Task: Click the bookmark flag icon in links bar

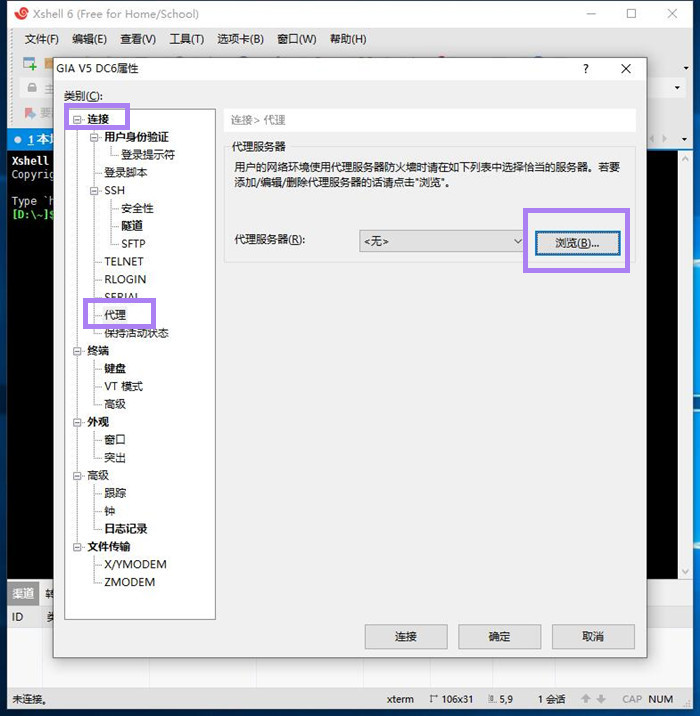Action: 30,112
